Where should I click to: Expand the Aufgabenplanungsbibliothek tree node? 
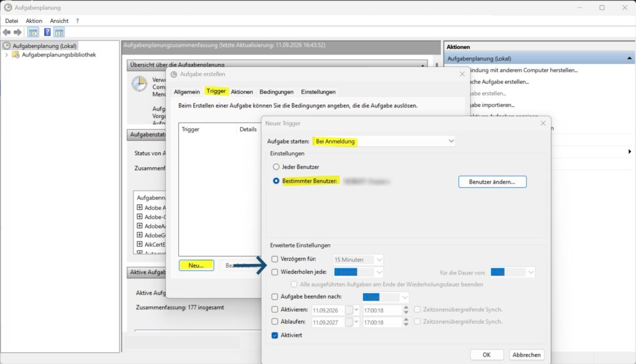pyautogui.click(x=6, y=55)
